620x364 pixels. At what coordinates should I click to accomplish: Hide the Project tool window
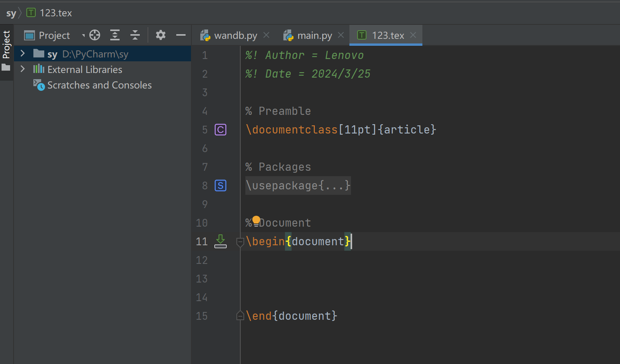181,35
